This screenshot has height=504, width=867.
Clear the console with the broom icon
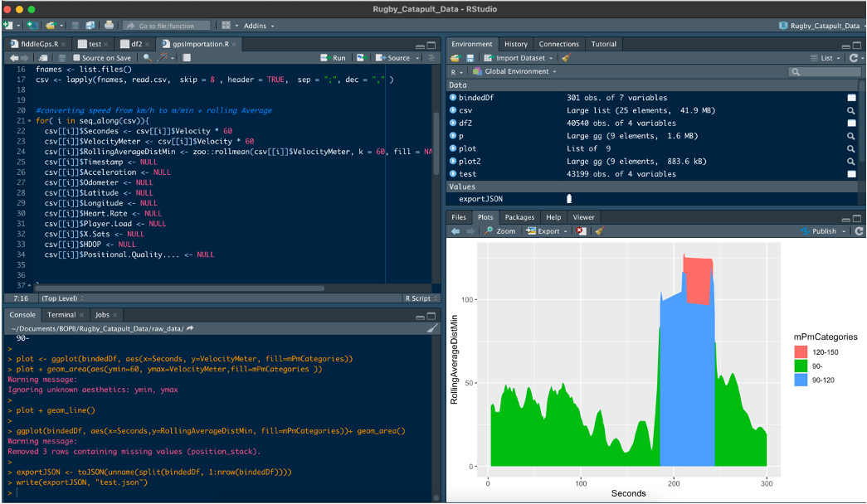pos(431,328)
